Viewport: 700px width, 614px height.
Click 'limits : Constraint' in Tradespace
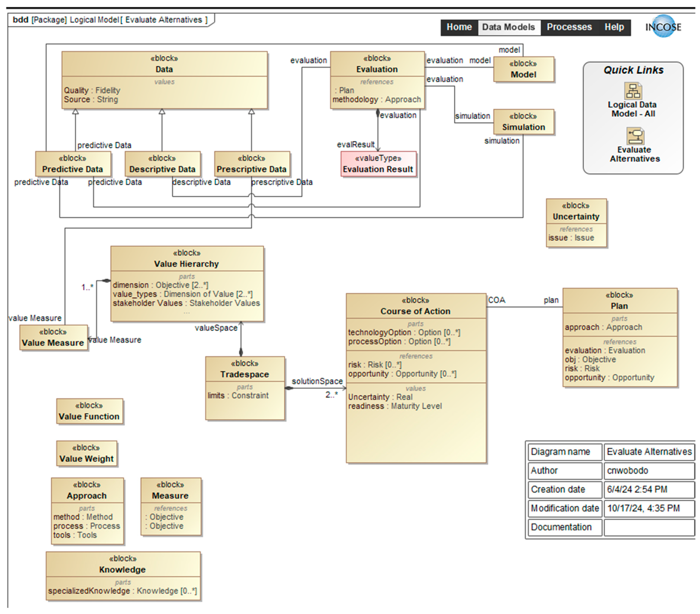[238, 396]
